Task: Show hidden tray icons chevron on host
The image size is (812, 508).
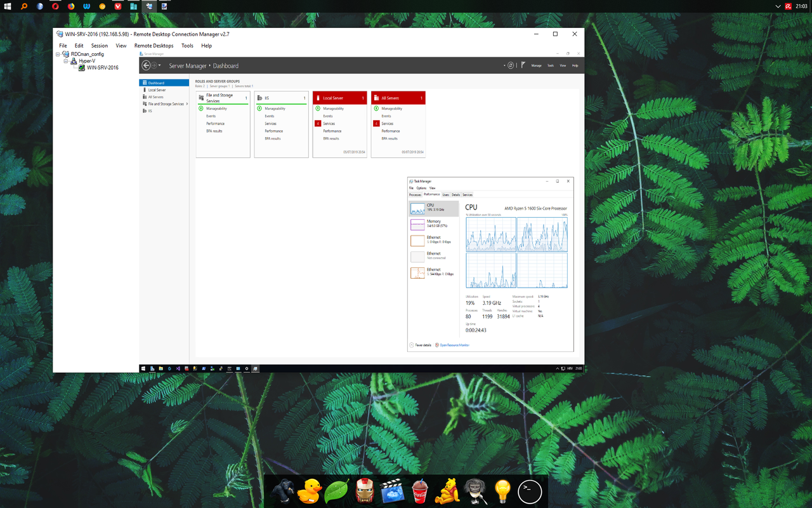Action: coord(778,6)
